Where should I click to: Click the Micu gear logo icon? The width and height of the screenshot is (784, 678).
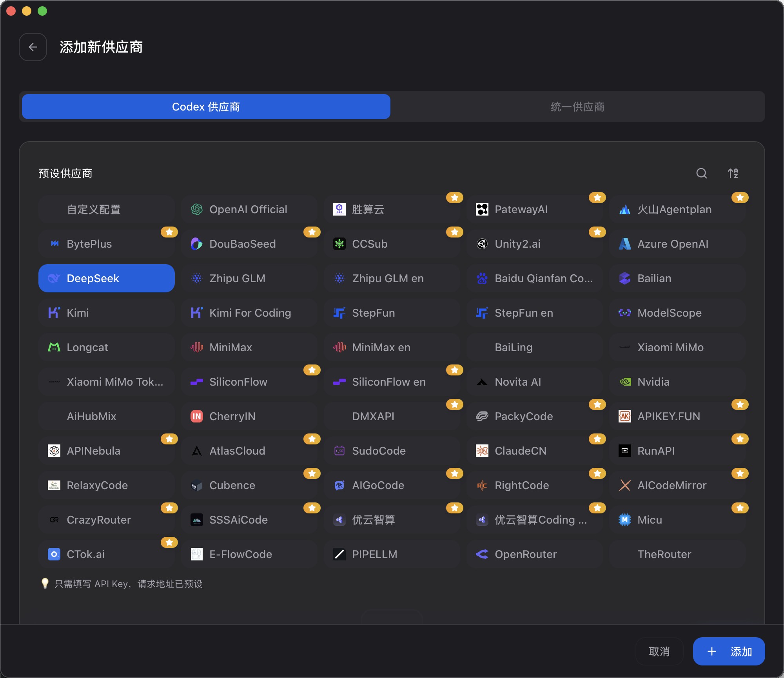pyautogui.click(x=625, y=520)
